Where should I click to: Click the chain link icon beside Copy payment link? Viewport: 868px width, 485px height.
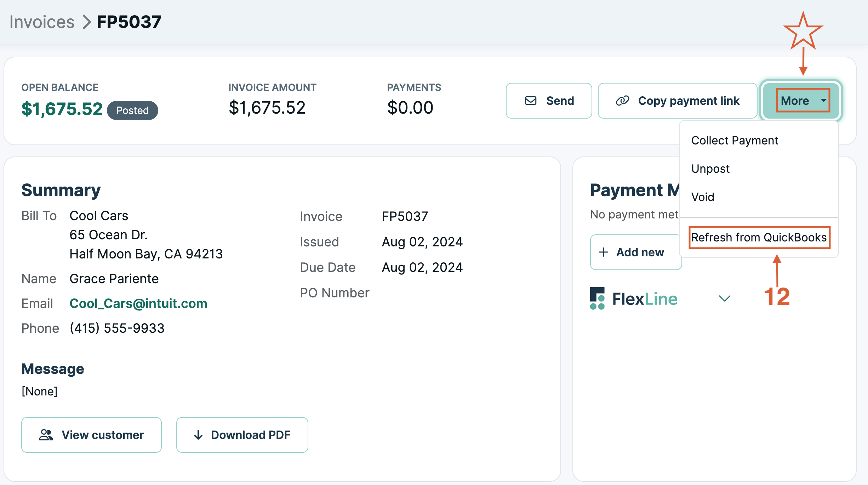pos(623,101)
